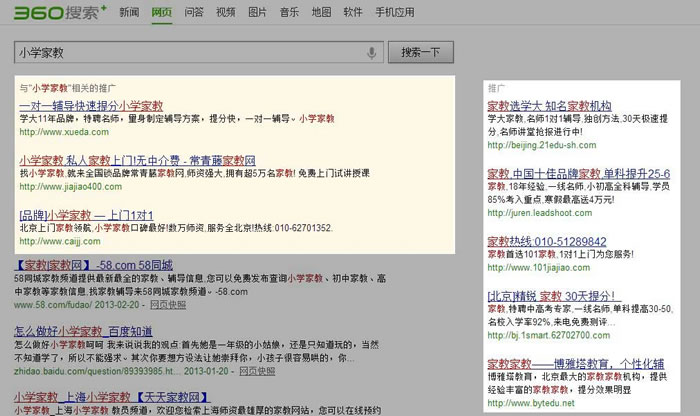Open the 常青藤家教网 promoted result

(x=138, y=159)
